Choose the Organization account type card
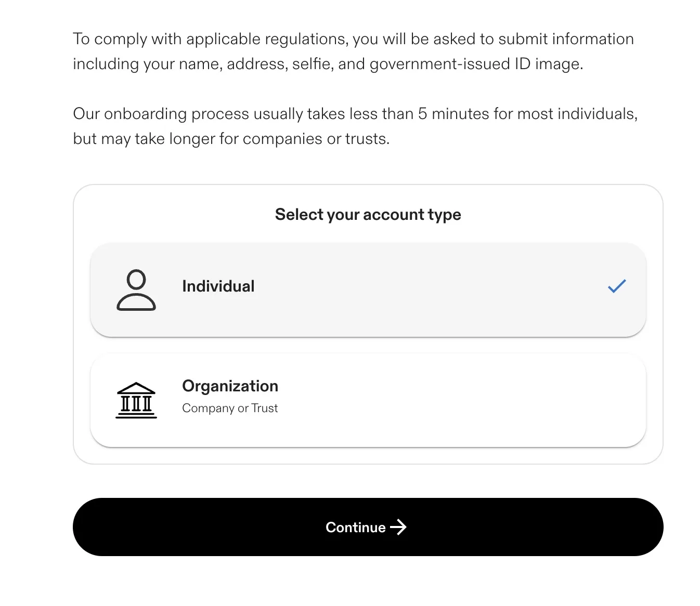This screenshot has width=700, height=606. click(x=368, y=400)
